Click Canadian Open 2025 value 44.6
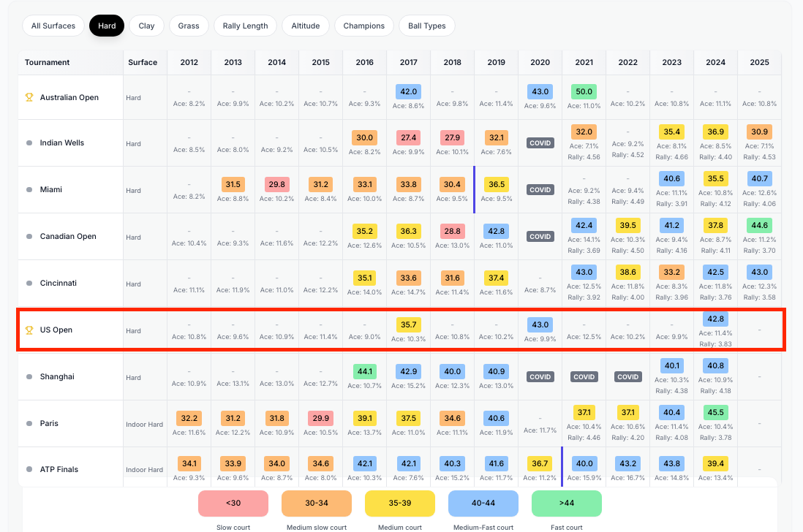This screenshot has width=803, height=532. coord(759,225)
